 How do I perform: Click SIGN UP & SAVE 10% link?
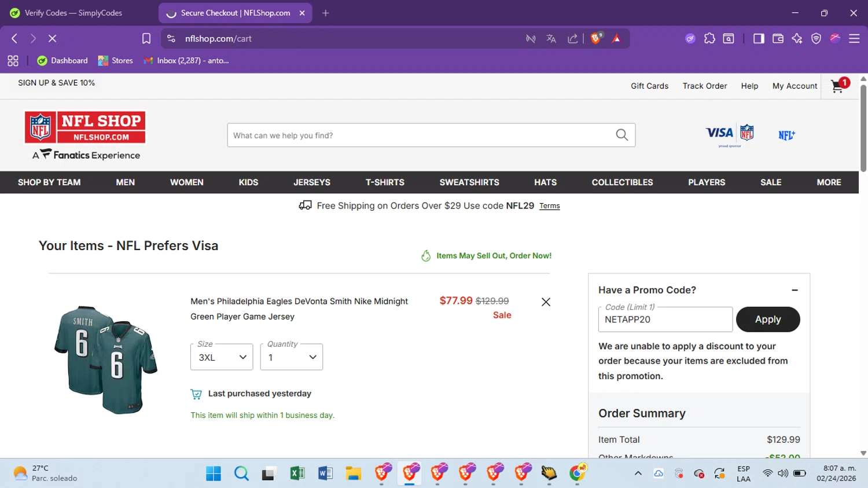coord(56,83)
